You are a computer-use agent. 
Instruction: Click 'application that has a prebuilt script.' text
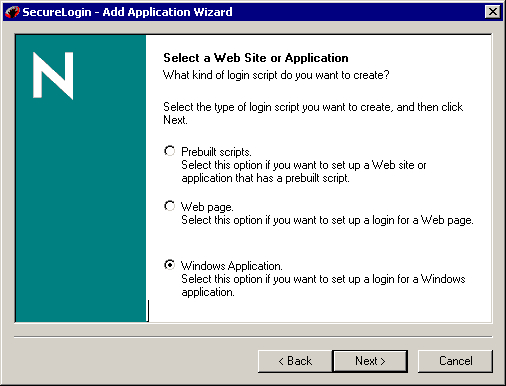[x=265, y=178]
